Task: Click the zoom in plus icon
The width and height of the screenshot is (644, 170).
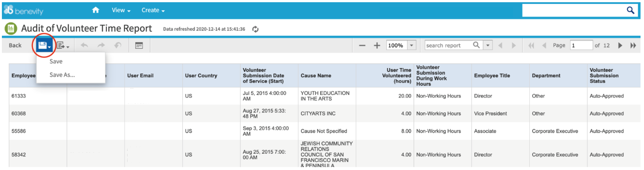Action: [x=377, y=46]
